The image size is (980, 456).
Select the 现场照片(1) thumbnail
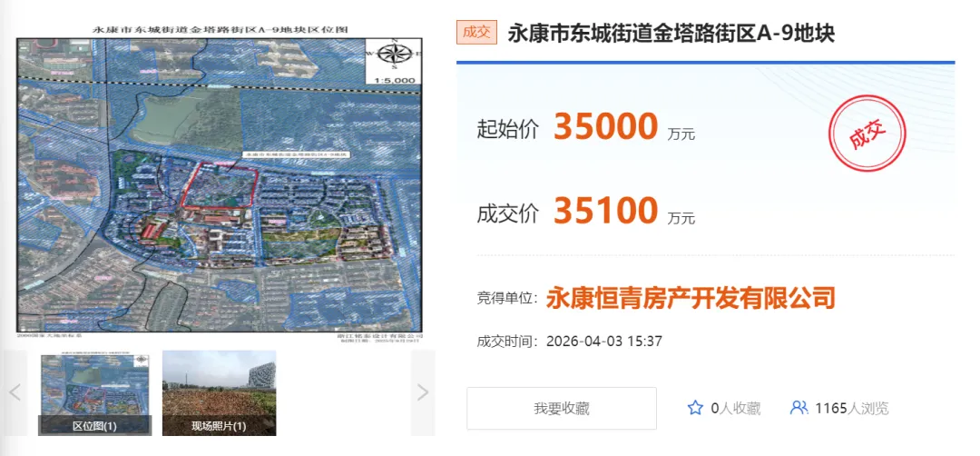(219, 392)
